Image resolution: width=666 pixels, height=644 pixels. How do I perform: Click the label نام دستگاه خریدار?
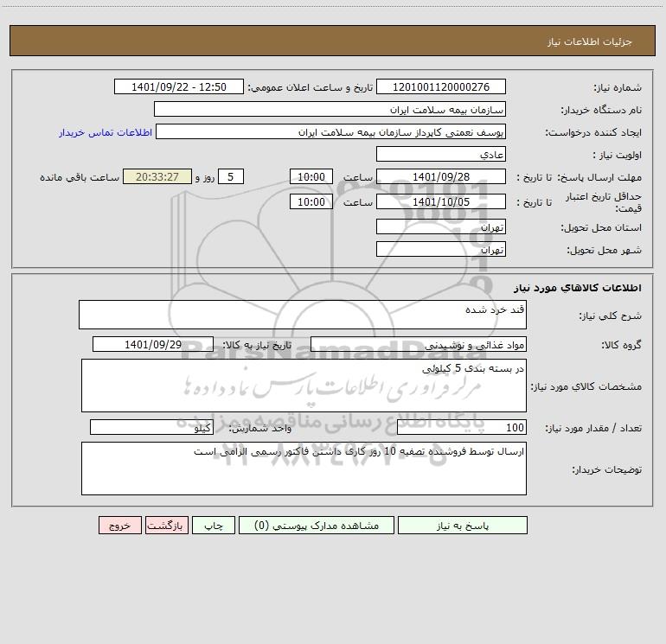(601, 110)
